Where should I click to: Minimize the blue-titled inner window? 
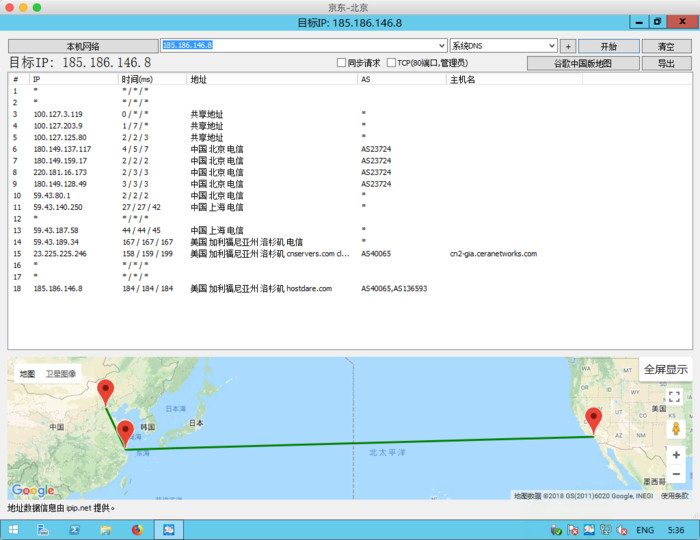tap(639, 21)
